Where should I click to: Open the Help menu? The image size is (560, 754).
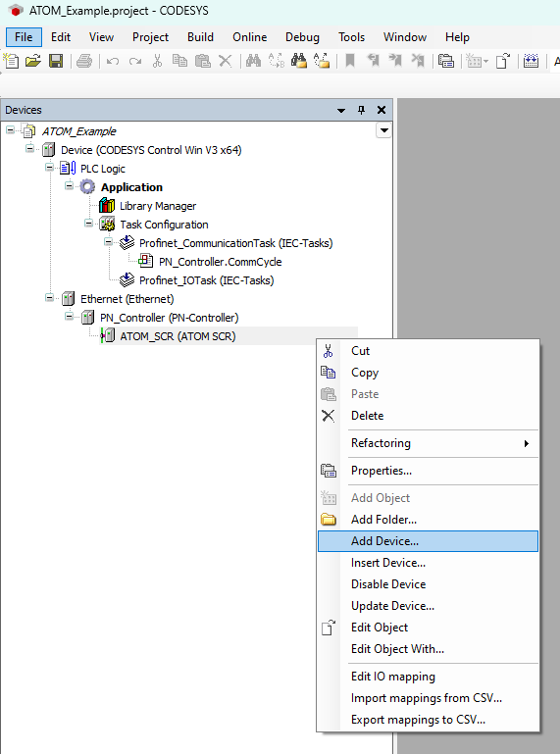[x=457, y=37]
